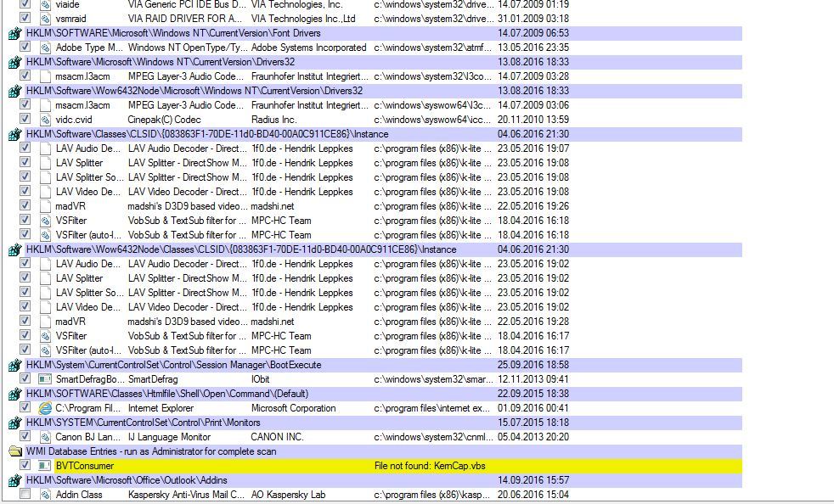Screen dimensions: 834x504
Task: Disable the vidc.cvid Cinepak codec checkbox
Action: click(x=25, y=119)
